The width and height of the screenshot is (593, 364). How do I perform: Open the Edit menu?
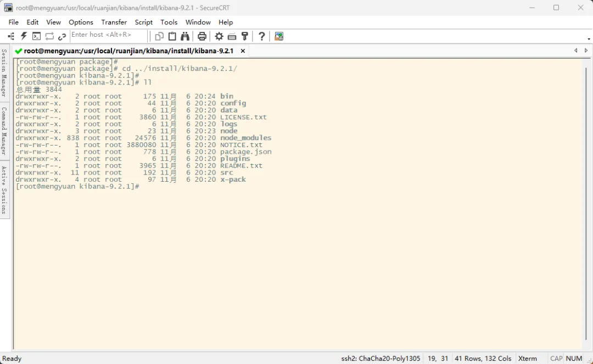tap(32, 23)
